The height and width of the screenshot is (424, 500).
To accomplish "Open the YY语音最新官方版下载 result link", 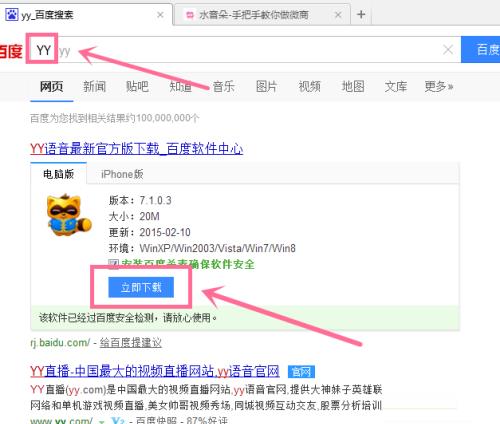I will [x=137, y=149].
